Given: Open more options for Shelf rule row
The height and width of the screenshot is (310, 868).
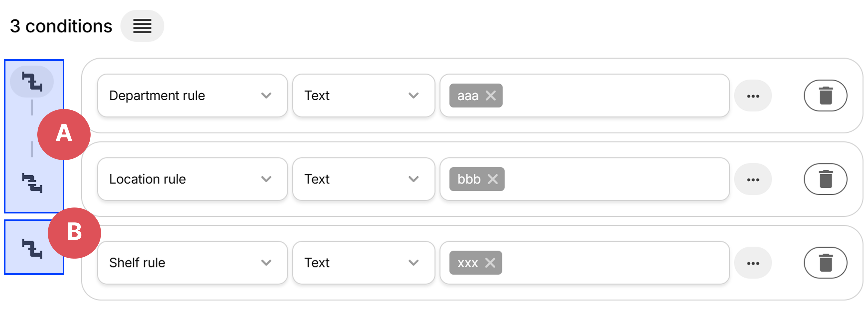Looking at the screenshot, I should (x=753, y=263).
